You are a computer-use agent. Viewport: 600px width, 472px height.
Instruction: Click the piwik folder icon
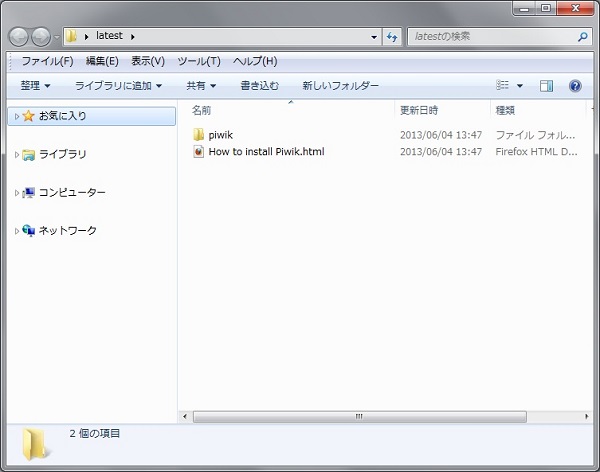[198, 135]
